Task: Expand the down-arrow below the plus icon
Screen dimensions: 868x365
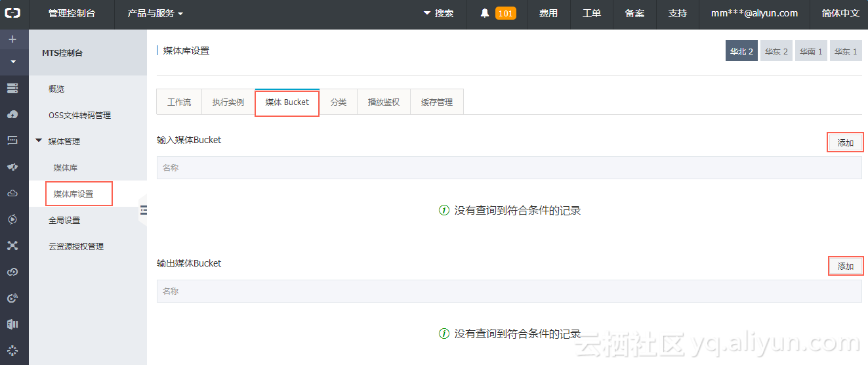Action: (12, 62)
